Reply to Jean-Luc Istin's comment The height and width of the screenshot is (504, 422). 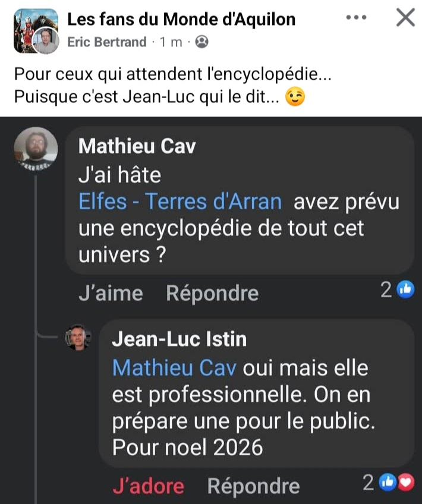(253, 486)
